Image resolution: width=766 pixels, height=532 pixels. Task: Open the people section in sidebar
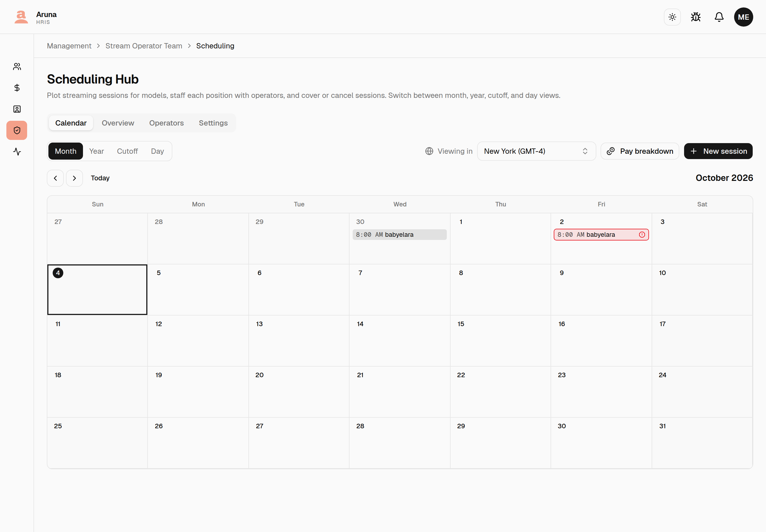point(17,67)
